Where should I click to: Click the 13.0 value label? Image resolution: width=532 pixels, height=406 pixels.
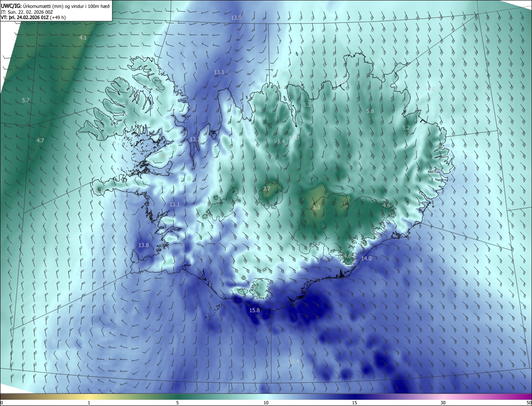pos(236,17)
